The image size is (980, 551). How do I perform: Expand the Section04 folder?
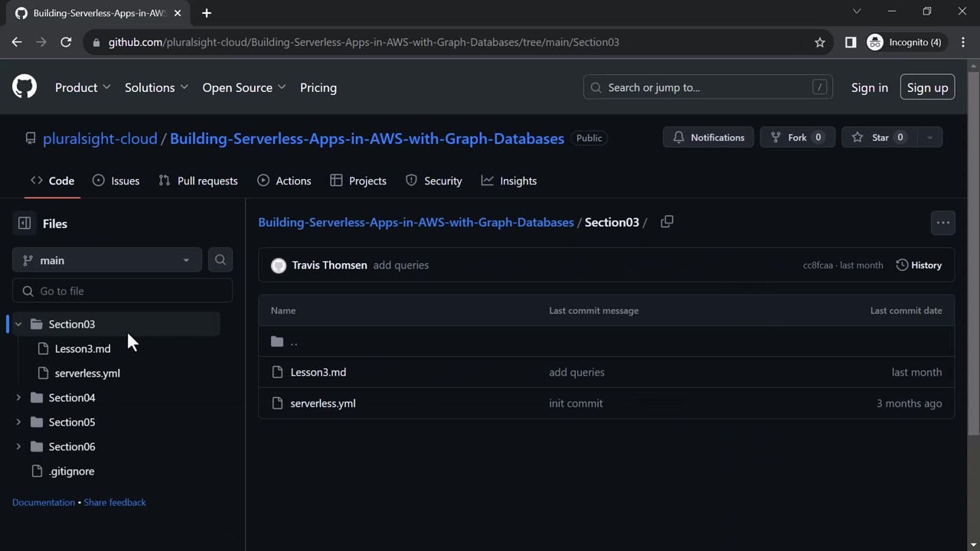point(18,398)
